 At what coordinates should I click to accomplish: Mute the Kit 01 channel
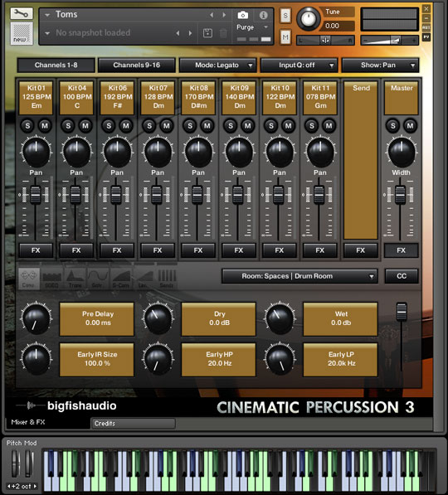click(x=45, y=126)
